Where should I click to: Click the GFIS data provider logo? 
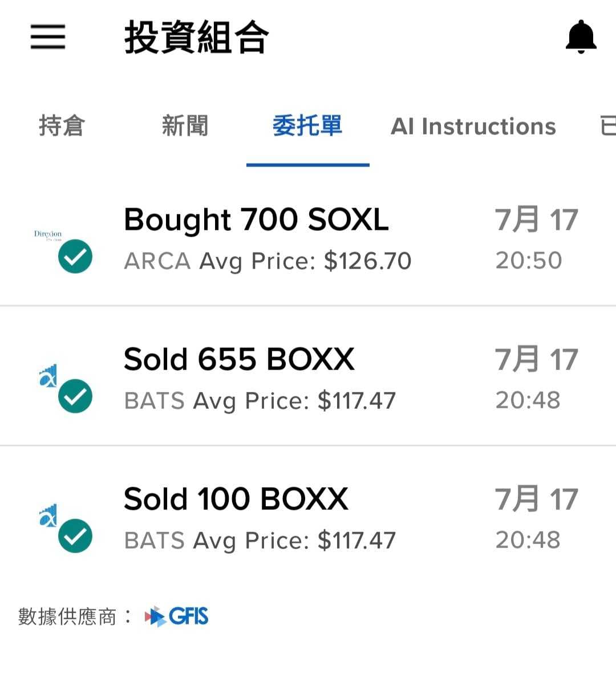coord(176,616)
